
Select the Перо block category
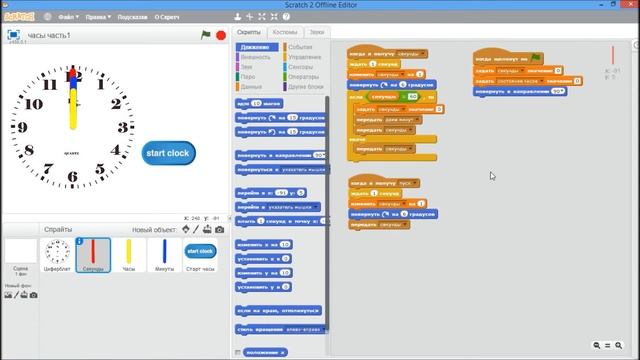pos(257,77)
